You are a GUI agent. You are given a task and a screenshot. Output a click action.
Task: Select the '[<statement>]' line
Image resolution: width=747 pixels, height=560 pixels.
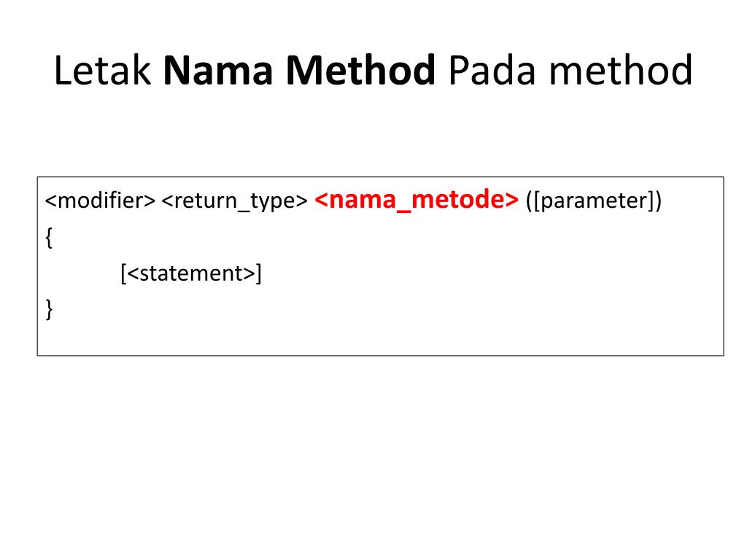click(x=191, y=274)
